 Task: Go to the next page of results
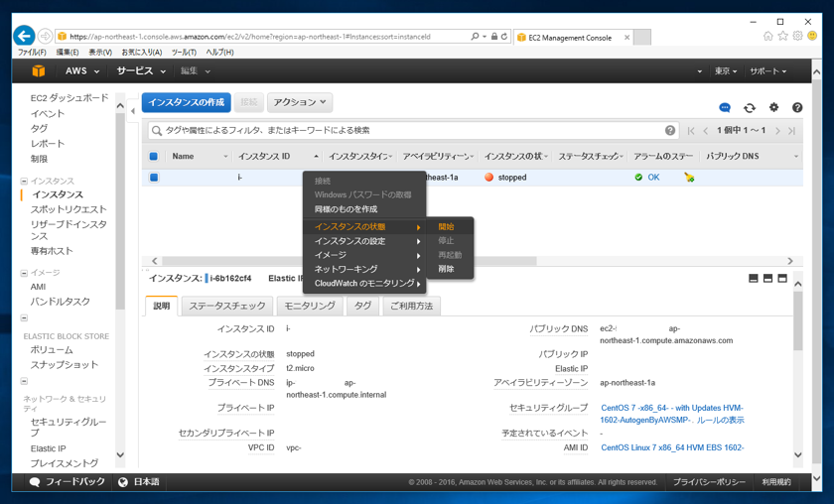click(x=777, y=131)
